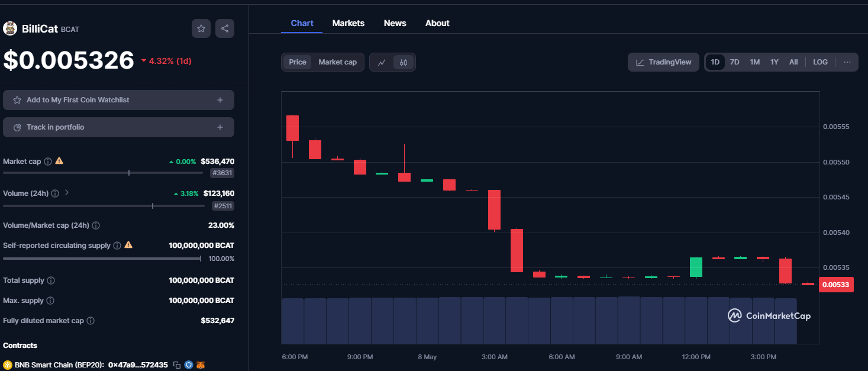Click the circulating supply progress bar

(102, 259)
